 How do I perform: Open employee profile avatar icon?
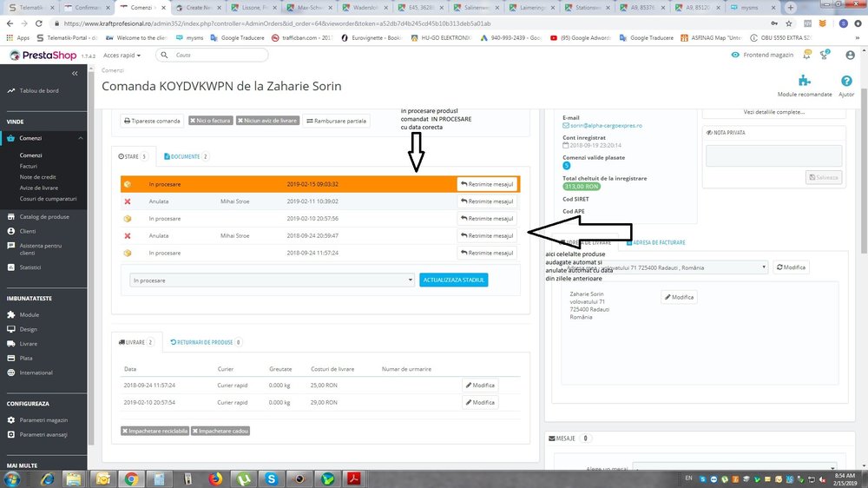pyautogui.click(x=851, y=55)
